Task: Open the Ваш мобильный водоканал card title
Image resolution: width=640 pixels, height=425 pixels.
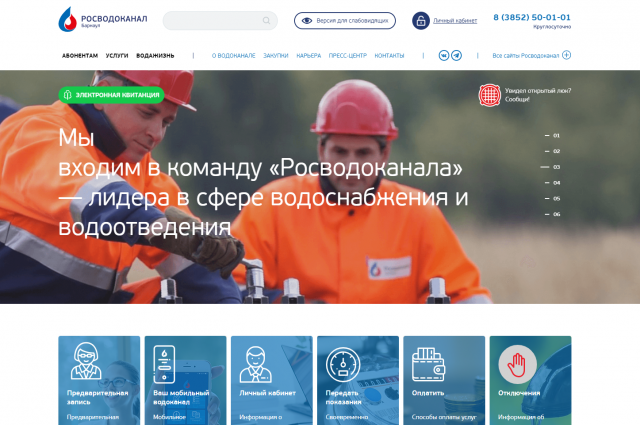Action: pyautogui.click(x=181, y=397)
